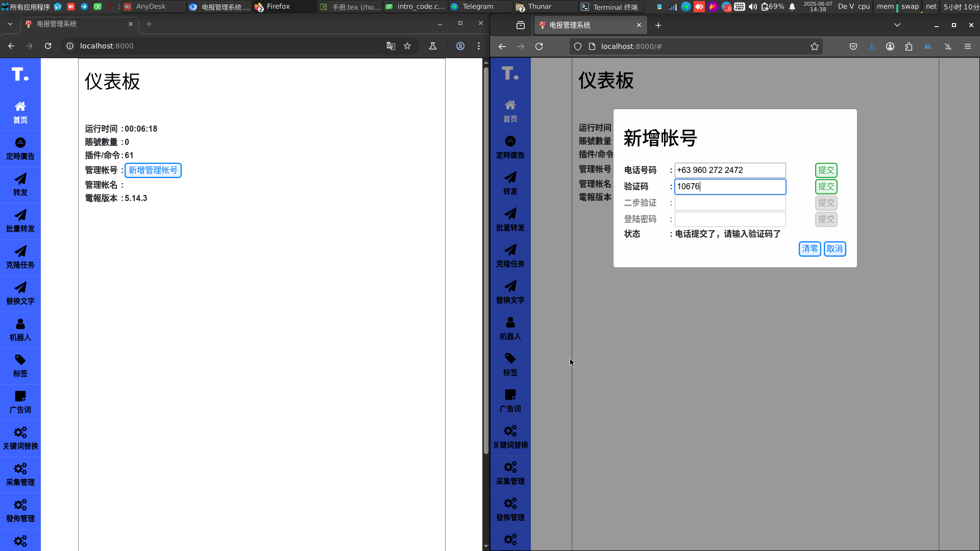980x551 pixels.
Task: Expand Chrome tab search chevron
Action: (x=10, y=24)
